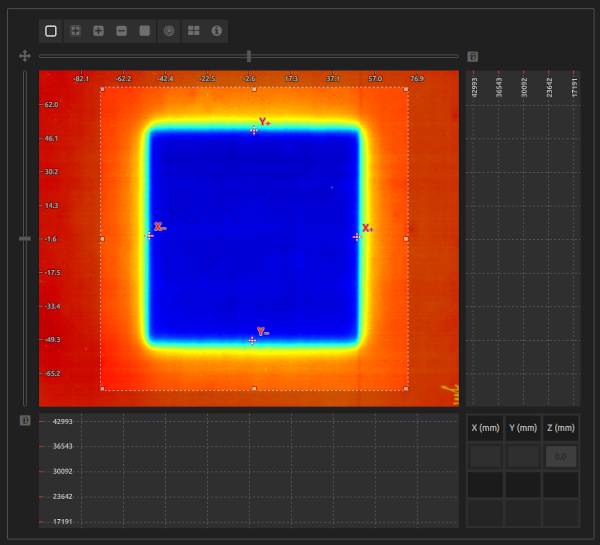This screenshot has height=545, width=600.
Task: Select the Y+ field edge marker
Action: point(254,131)
